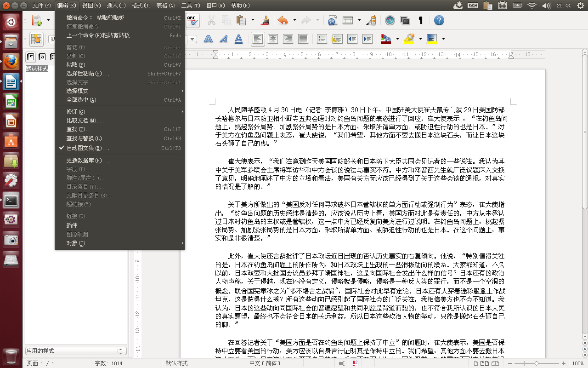The width and height of the screenshot is (588, 368).
Task: Open Background Color dropdown arrow
Action: [443, 39]
